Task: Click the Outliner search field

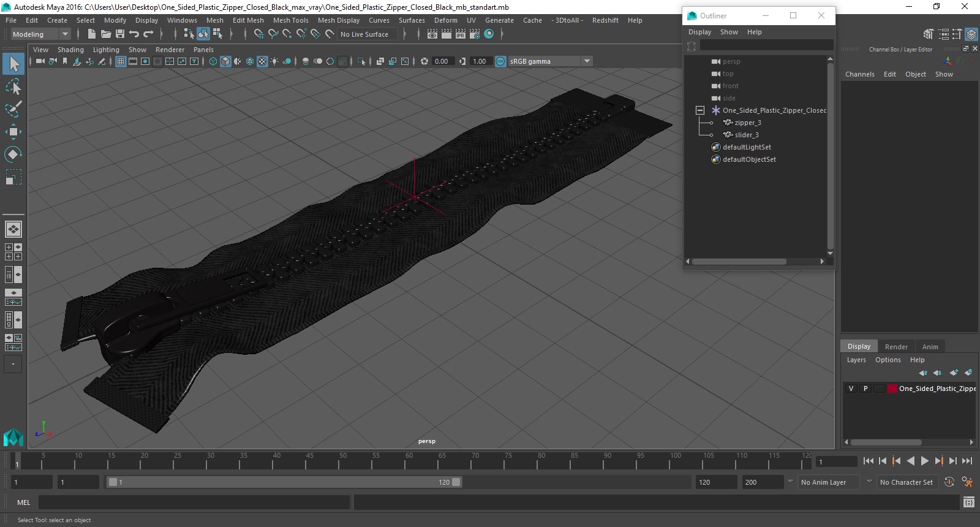Action: click(767, 45)
